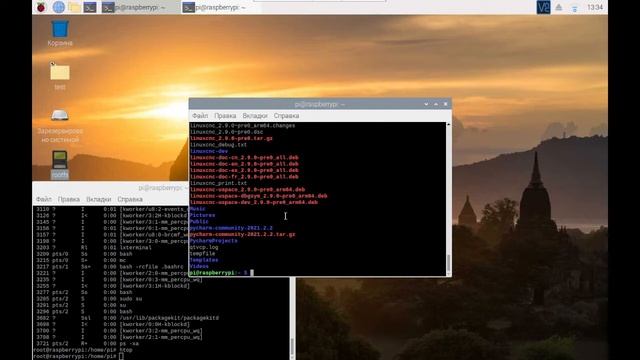640x360 pixels.
Task: Click linuxcnc-doc-fr_2.9.0-pre0_all.deb entry
Action: 244,177
